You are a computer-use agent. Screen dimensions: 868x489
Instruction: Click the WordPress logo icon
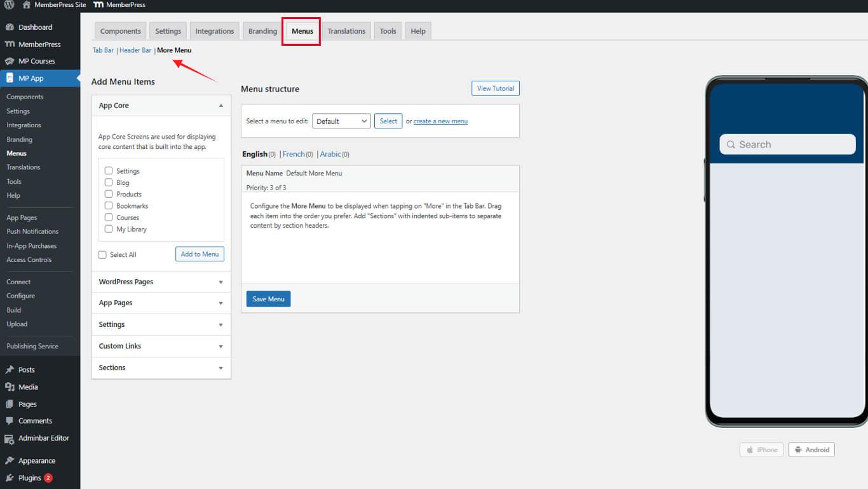click(x=9, y=4)
